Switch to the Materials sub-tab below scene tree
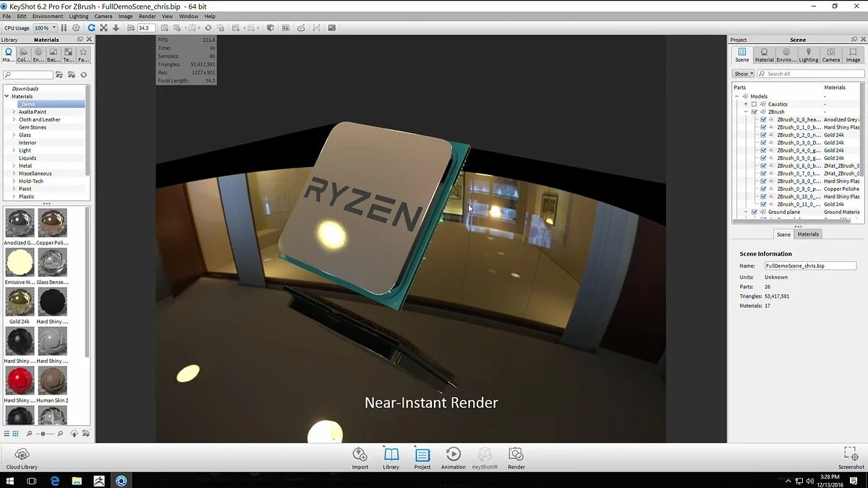The image size is (868, 488). click(x=808, y=234)
